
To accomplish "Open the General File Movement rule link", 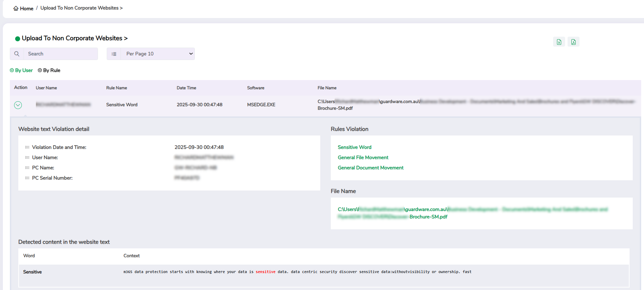I will click(363, 158).
